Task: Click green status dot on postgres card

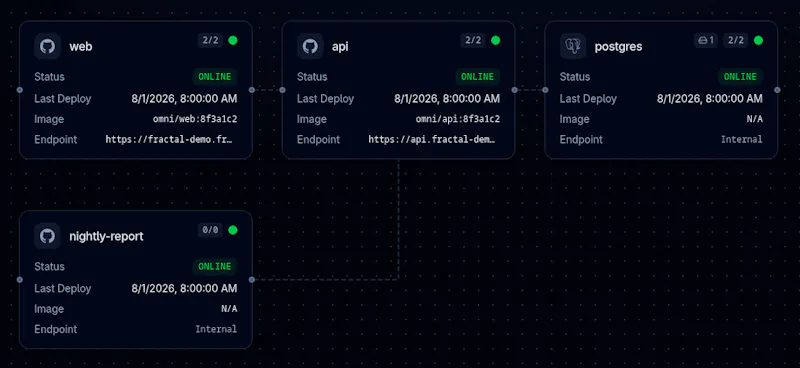Action: coord(758,40)
